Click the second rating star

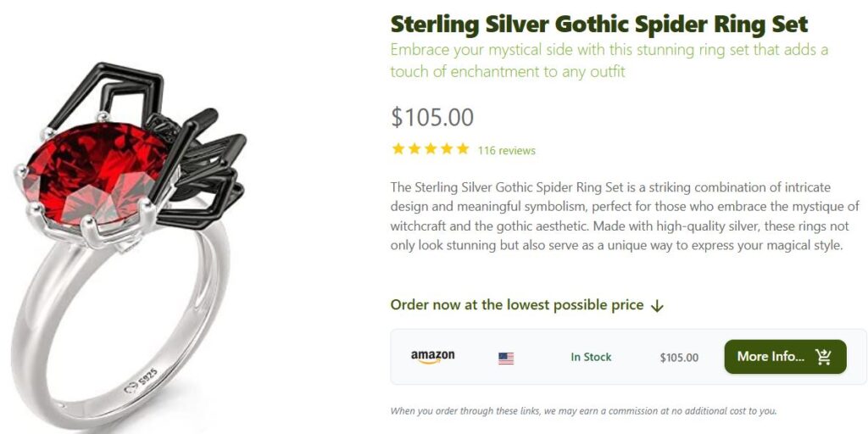[414, 149]
